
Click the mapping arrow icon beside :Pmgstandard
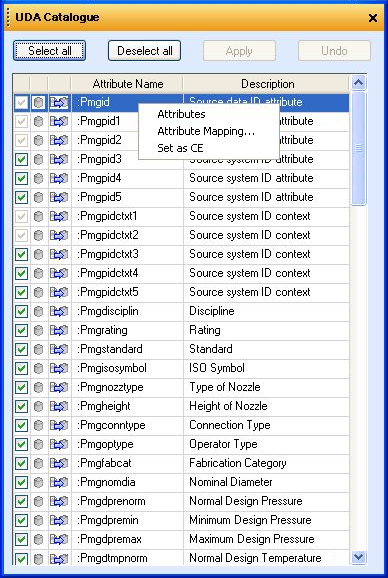(x=59, y=349)
